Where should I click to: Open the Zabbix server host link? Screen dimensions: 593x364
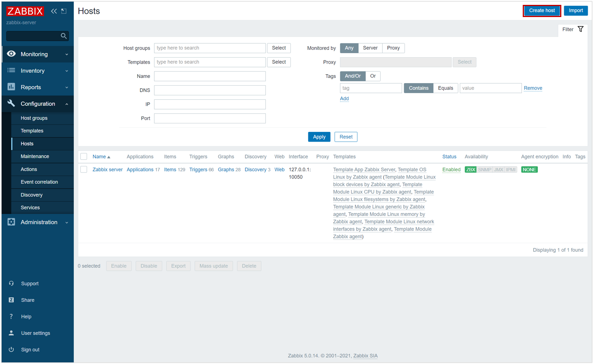(108, 170)
